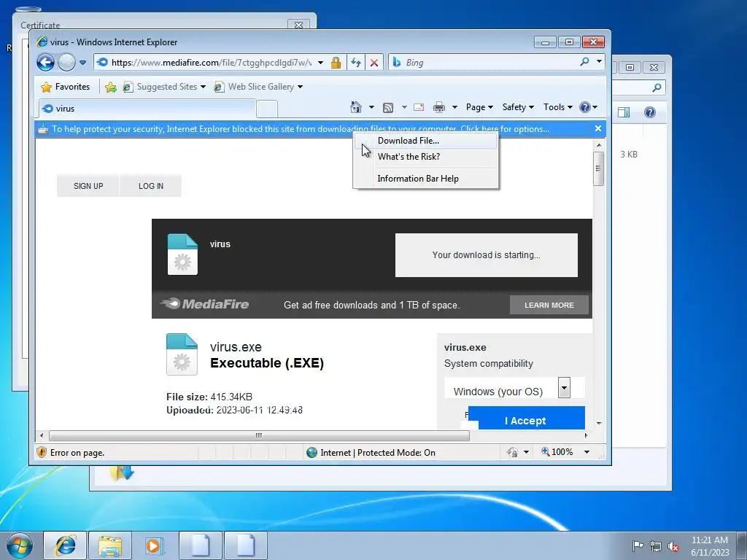Open the Web Slice Gallery link
This screenshot has width=747, height=560.
[x=258, y=87]
